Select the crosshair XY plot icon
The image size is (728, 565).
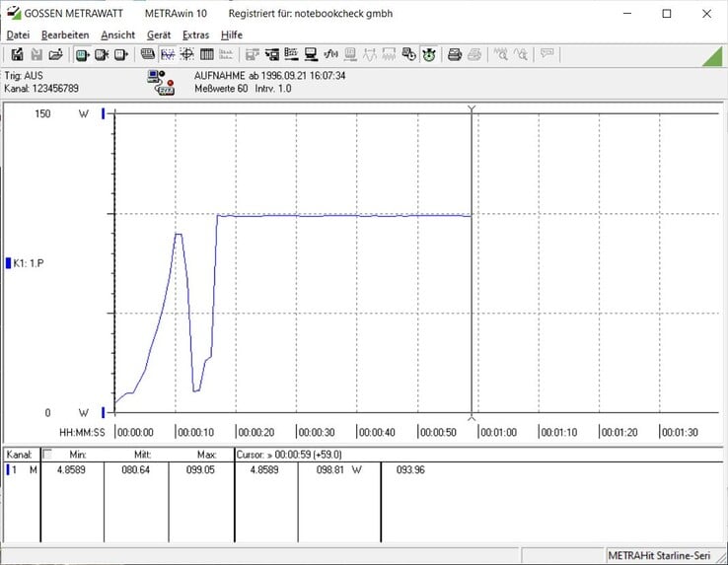[x=187, y=55]
